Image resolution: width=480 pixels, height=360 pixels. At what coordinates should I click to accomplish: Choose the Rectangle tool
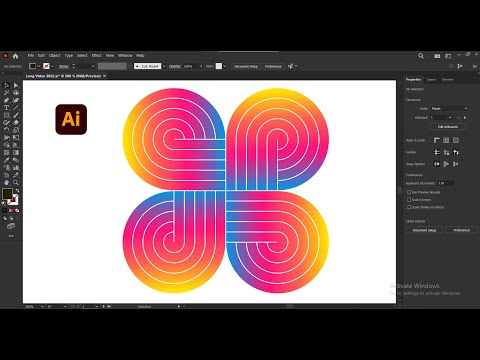point(6,115)
